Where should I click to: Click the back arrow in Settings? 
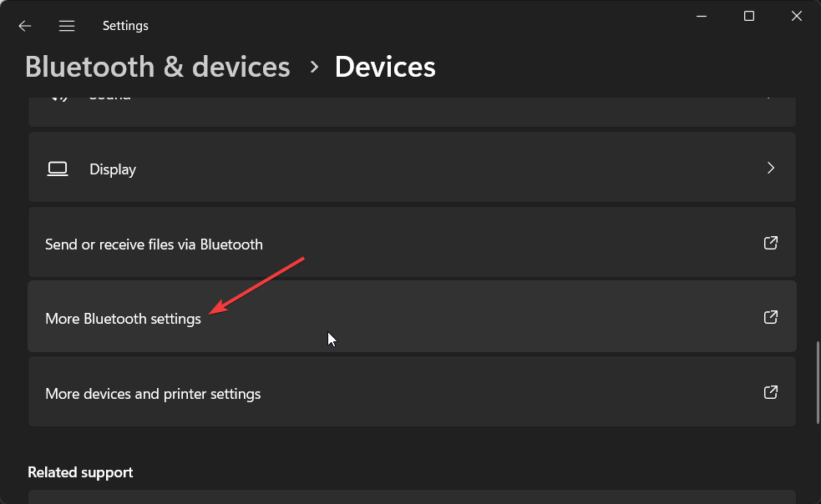point(24,26)
